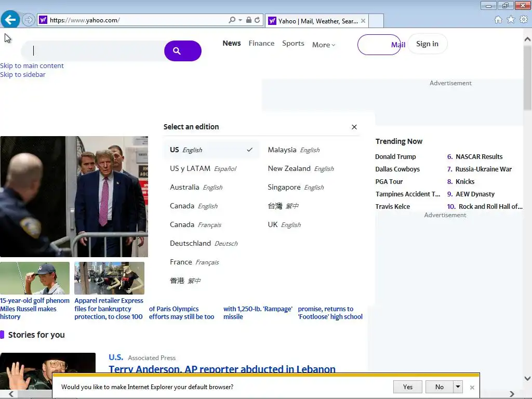Close the Yahoo browser tab
Viewport: 532px width, 399px height.
(x=363, y=21)
